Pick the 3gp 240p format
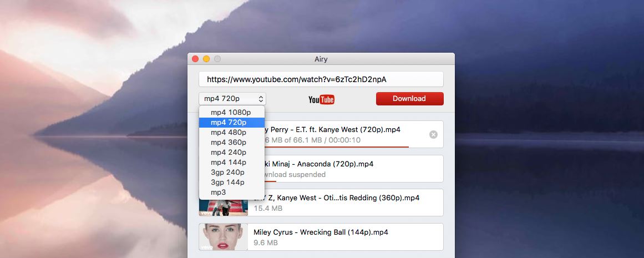Image resolution: width=644 pixels, height=258 pixels. pyautogui.click(x=228, y=173)
